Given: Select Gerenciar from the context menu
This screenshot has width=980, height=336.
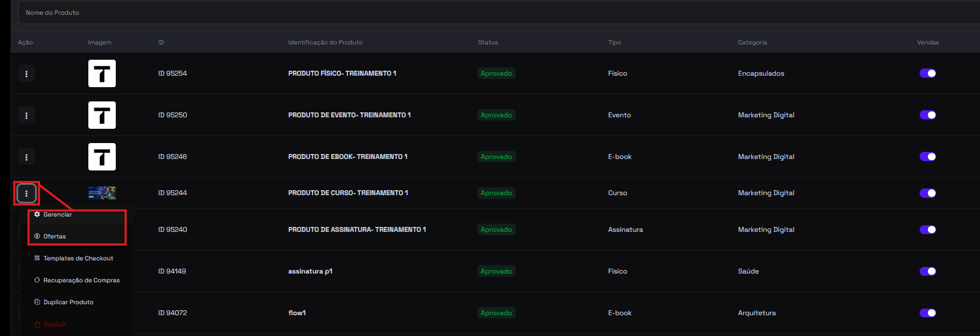Looking at the screenshot, I should 58,215.
